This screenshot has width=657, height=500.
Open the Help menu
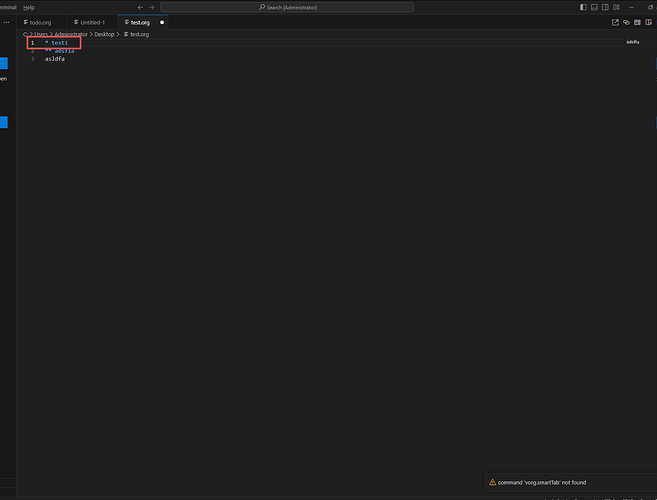(x=29, y=7)
